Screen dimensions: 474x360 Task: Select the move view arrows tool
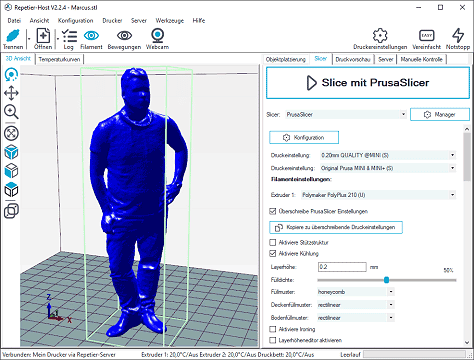pos(11,93)
